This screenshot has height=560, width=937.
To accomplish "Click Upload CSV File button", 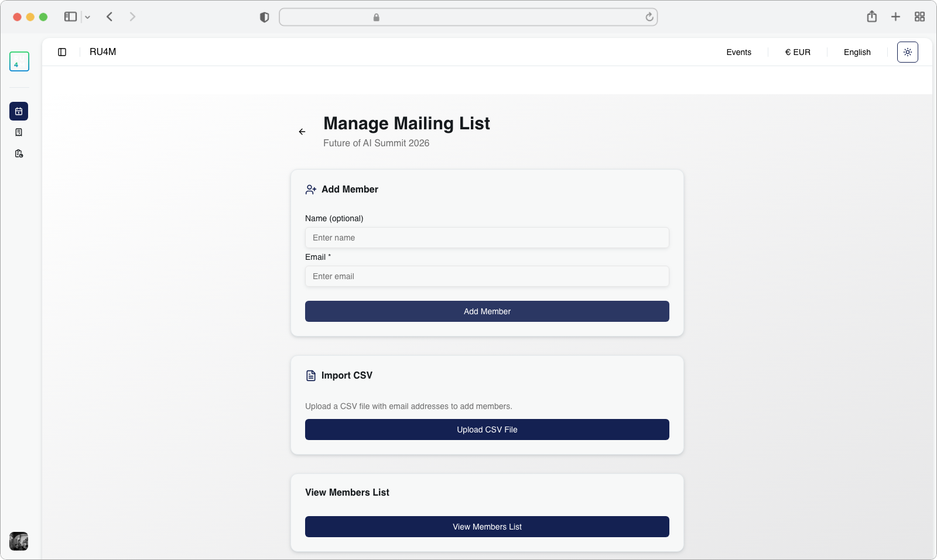I will tap(487, 430).
